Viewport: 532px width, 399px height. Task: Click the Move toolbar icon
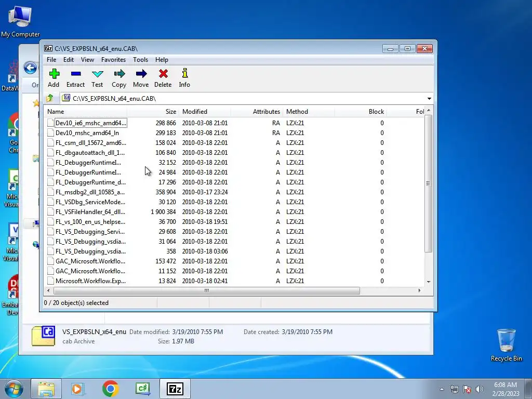pyautogui.click(x=141, y=78)
